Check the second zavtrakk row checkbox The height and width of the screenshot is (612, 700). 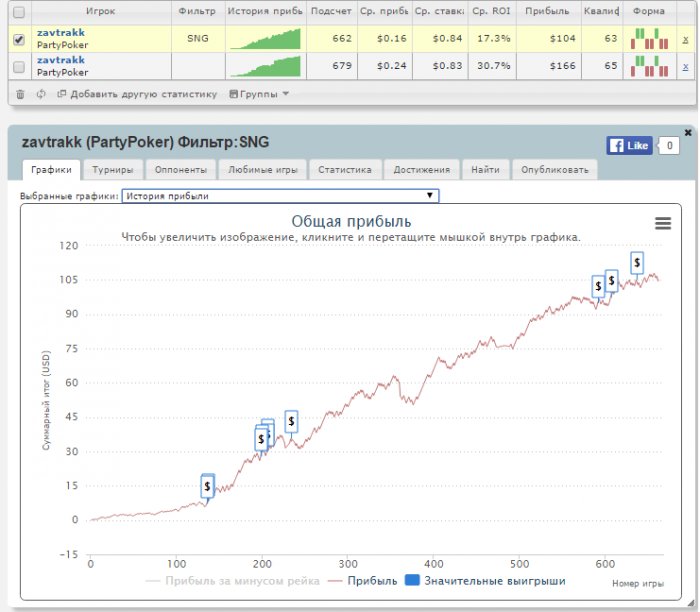pyautogui.click(x=19, y=66)
